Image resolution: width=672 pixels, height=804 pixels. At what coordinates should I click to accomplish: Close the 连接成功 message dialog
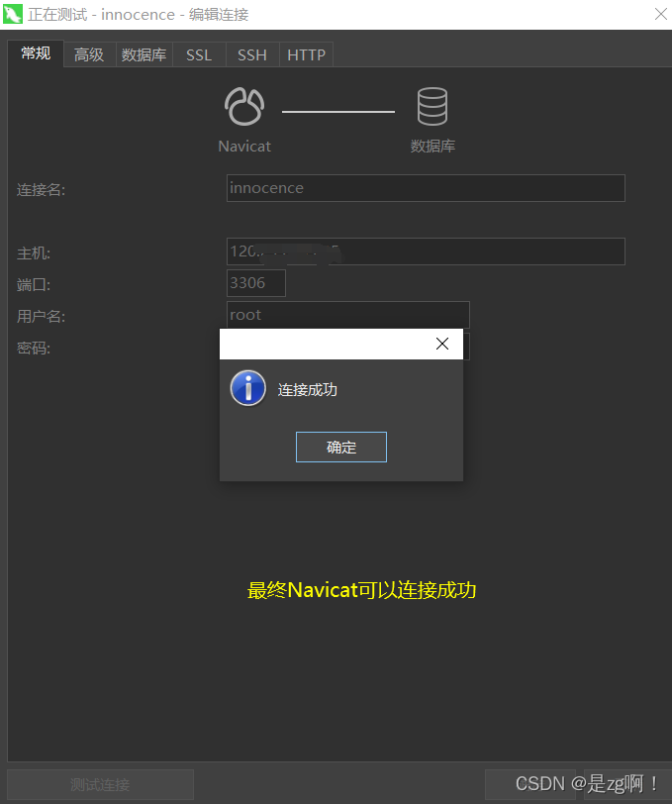tap(442, 344)
